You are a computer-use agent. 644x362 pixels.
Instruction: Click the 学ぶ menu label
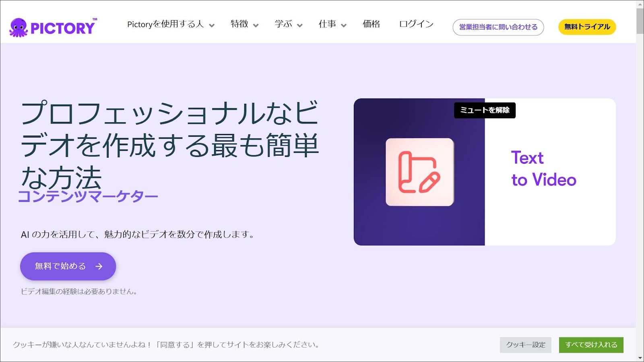click(283, 24)
